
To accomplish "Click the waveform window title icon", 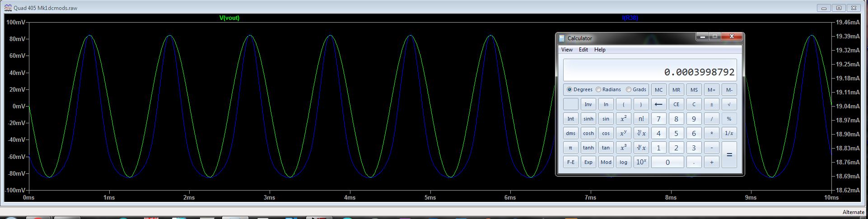I will coord(8,8).
